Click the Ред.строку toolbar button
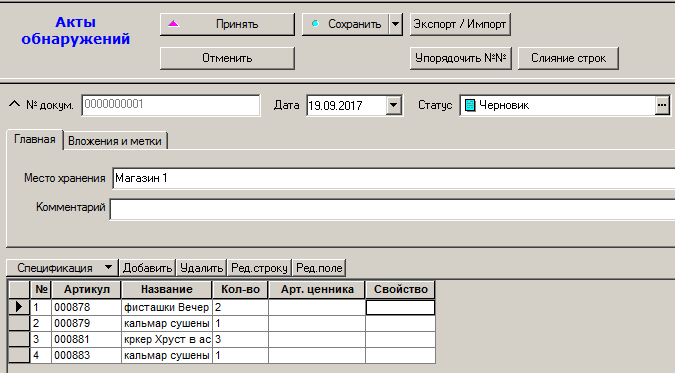 tap(259, 268)
